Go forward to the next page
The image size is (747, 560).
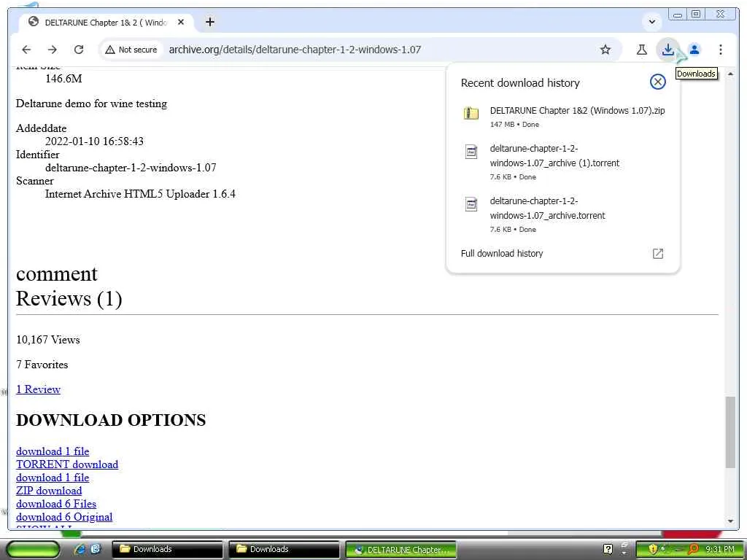(53, 50)
